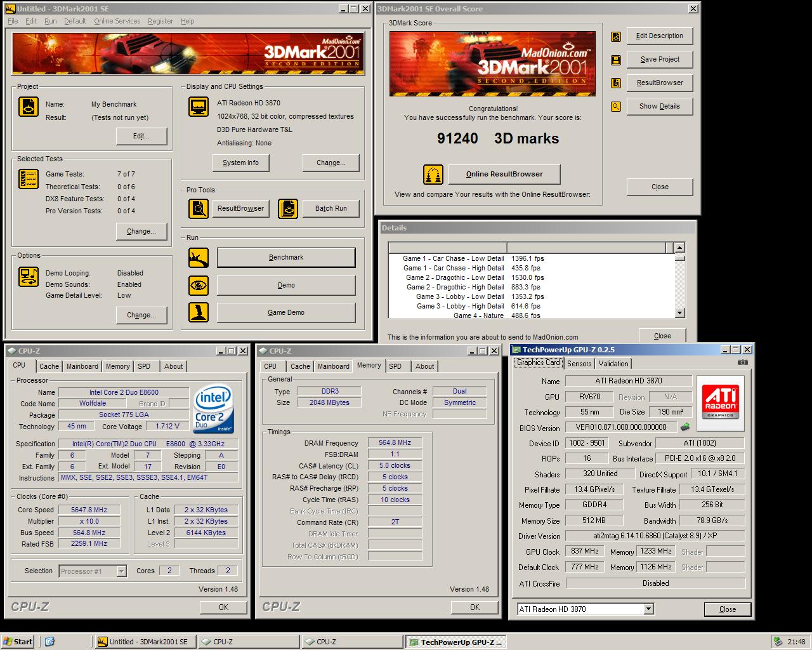Click the Online ResultBrowser button
The image size is (812, 650).
504,174
